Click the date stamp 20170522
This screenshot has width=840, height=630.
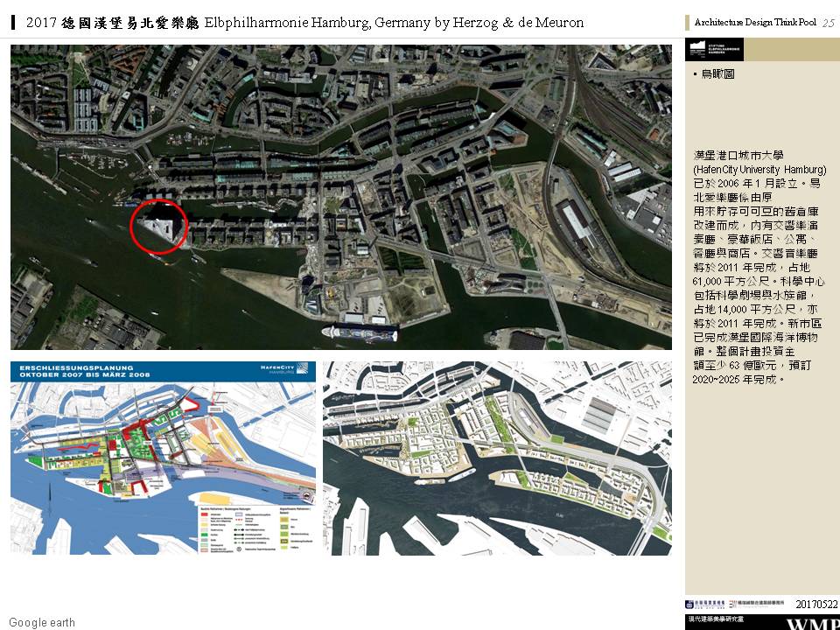(816, 604)
